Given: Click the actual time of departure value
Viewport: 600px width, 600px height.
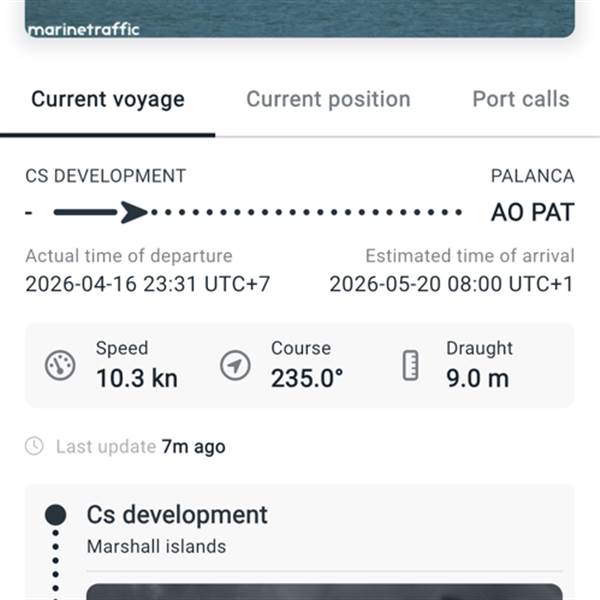Looking at the screenshot, I should pyautogui.click(x=147, y=284).
